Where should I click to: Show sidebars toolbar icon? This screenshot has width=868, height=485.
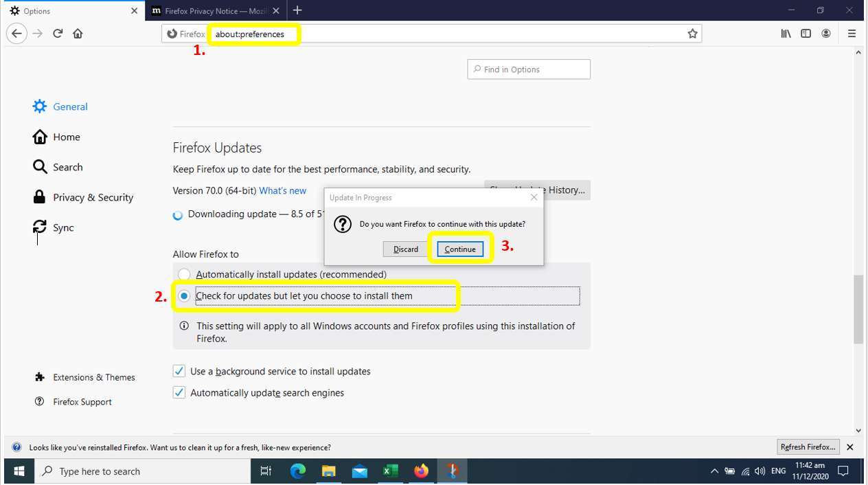(x=806, y=34)
